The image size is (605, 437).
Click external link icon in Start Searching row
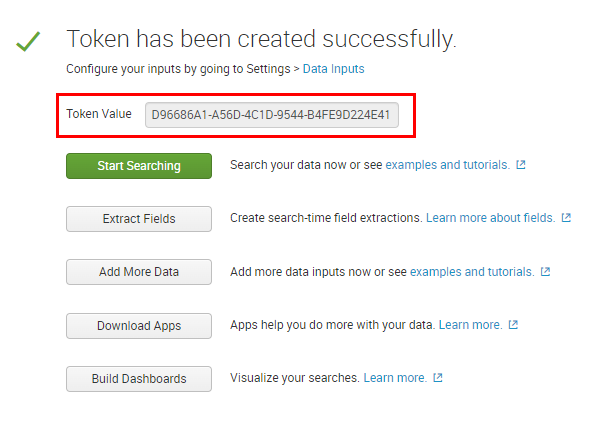tap(521, 165)
